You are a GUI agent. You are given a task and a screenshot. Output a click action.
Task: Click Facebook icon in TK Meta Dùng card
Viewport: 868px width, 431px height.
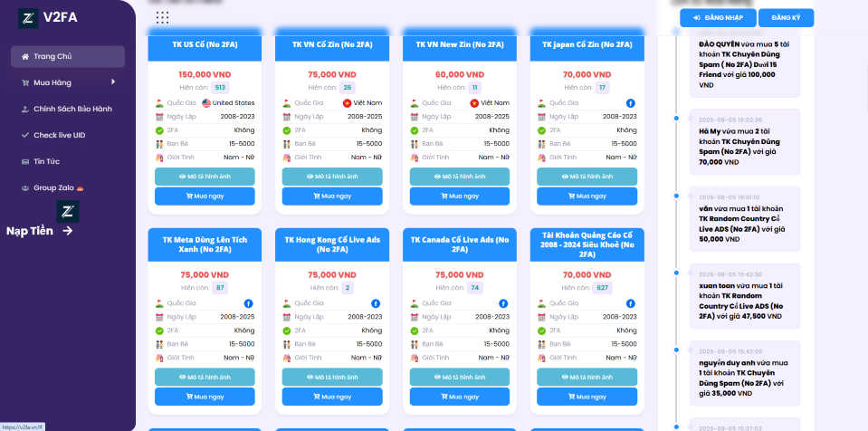(x=249, y=302)
